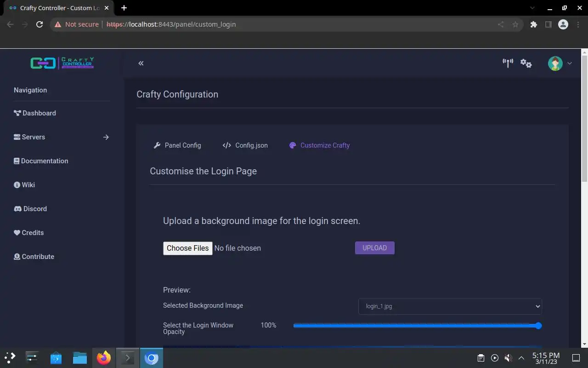
Task: Click the browser back arrow
Action: [x=10, y=24]
